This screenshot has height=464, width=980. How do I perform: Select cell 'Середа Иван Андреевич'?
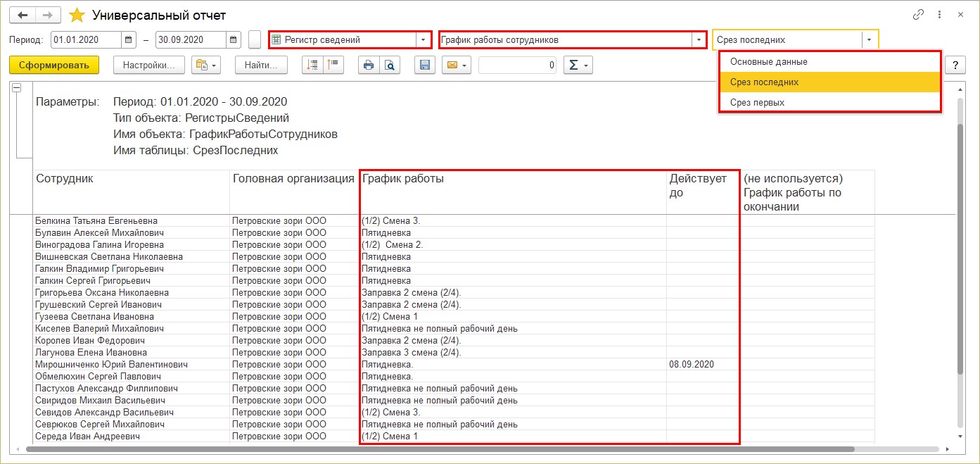131,437
